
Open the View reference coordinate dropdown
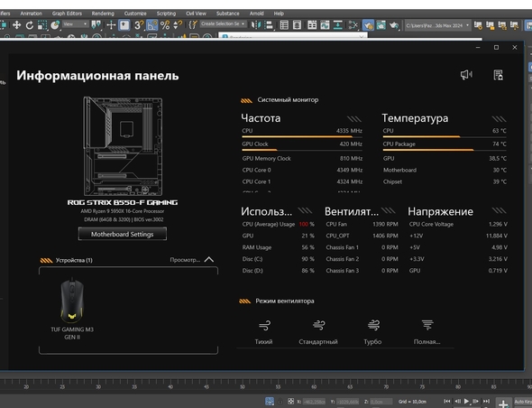(x=76, y=24)
